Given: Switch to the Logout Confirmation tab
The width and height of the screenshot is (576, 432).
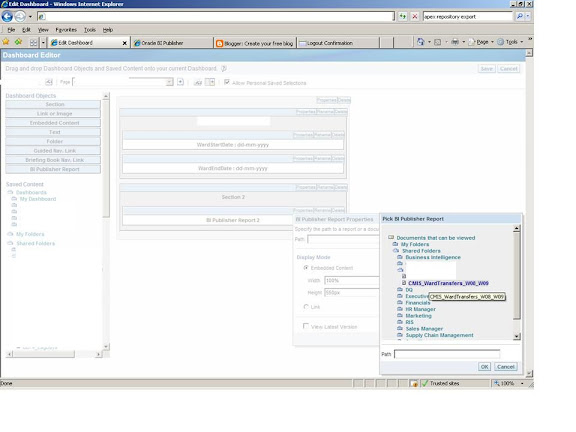Looking at the screenshot, I should (x=338, y=43).
